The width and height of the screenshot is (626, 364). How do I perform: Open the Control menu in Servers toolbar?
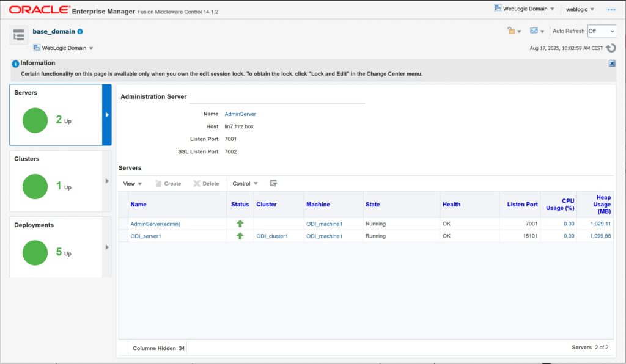[x=245, y=184]
